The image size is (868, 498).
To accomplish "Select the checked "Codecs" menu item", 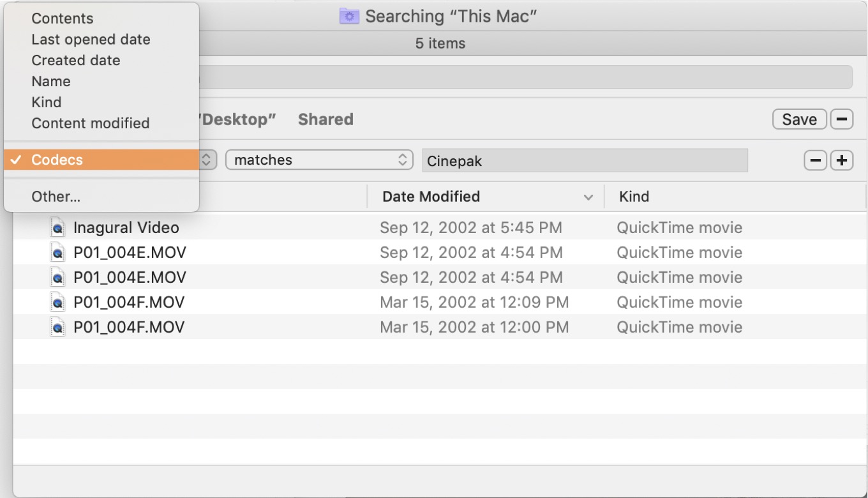I will 57,160.
